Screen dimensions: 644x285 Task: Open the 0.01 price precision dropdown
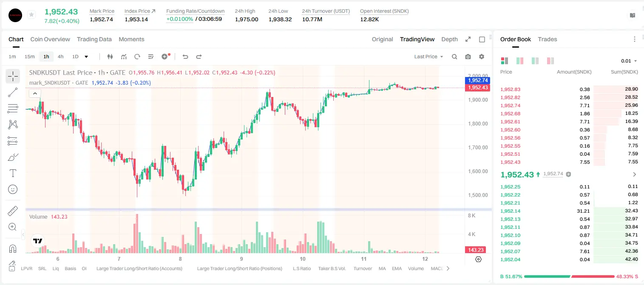click(629, 61)
